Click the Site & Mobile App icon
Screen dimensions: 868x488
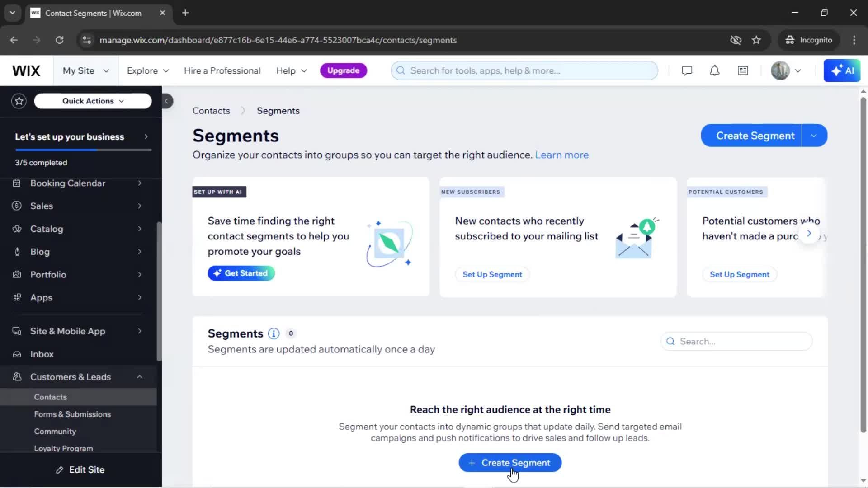pyautogui.click(x=17, y=331)
